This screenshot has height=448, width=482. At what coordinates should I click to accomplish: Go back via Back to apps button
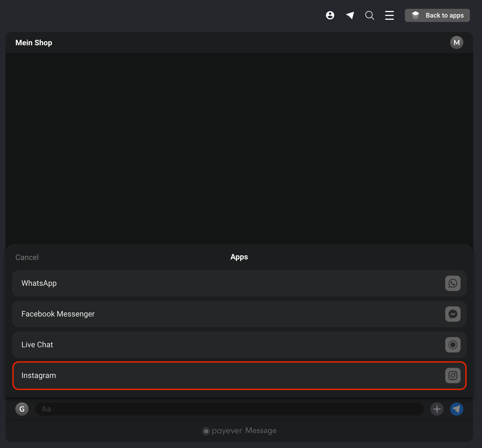pos(437,15)
